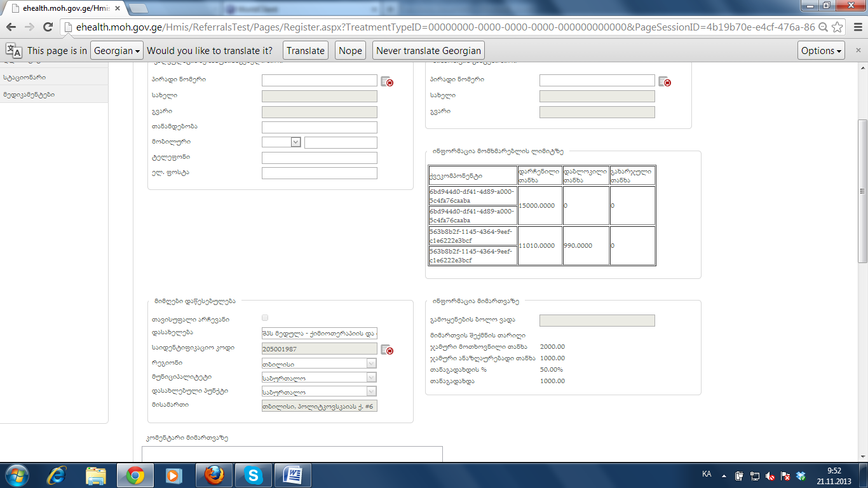Reload the page in Chrome
This screenshot has height=488, width=868.
click(48, 27)
